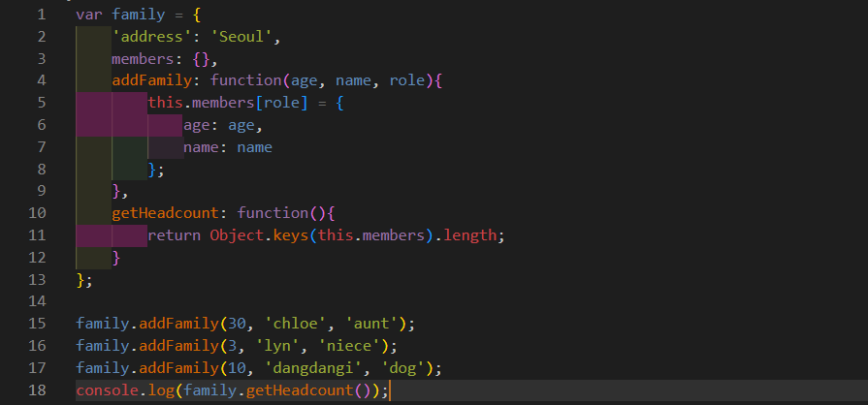Viewport: 868px width, 405px height.
Task: Click the number 10 on line 17
Action: [237, 368]
